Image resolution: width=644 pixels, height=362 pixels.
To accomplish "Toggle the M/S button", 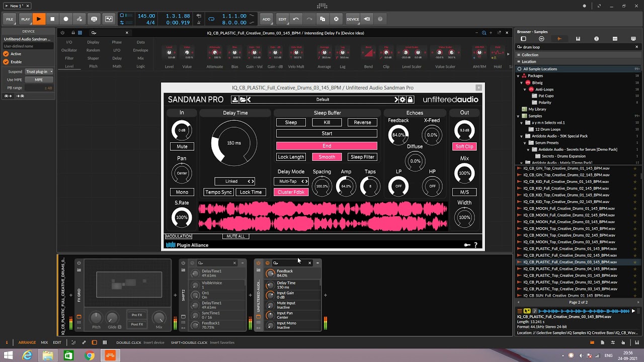I will tap(464, 192).
